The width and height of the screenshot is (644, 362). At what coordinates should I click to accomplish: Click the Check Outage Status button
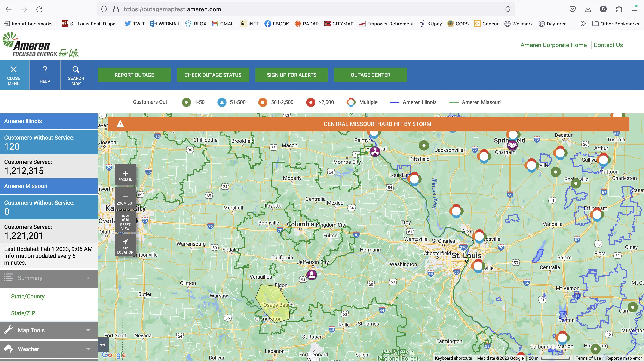click(213, 75)
